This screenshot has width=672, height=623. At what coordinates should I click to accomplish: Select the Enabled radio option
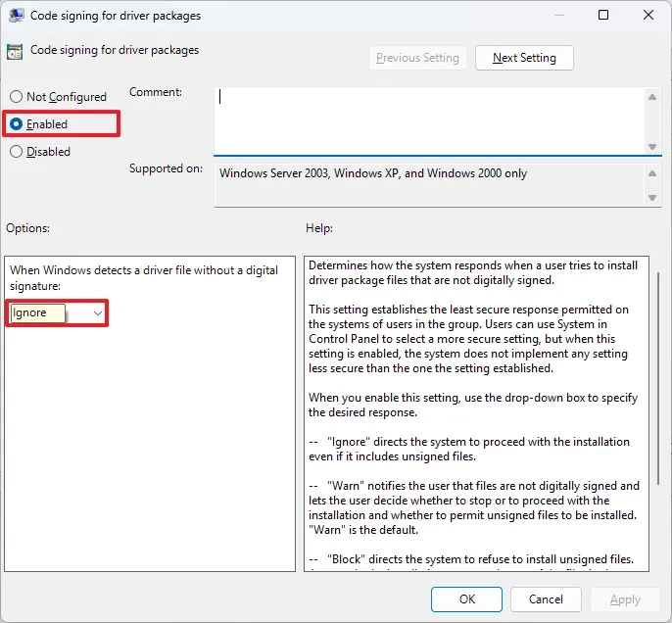[x=16, y=123]
